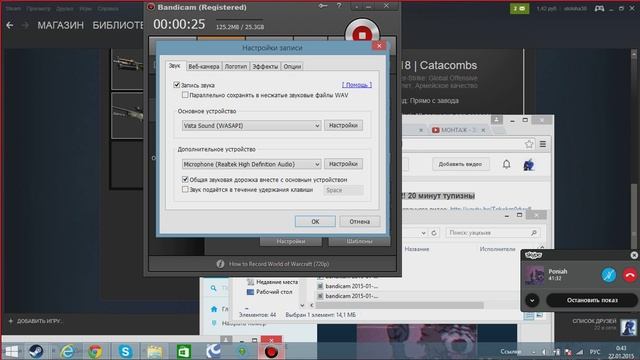640x360 pixels.
Task: Open File Explorer from the taskbar
Action: 155,351
